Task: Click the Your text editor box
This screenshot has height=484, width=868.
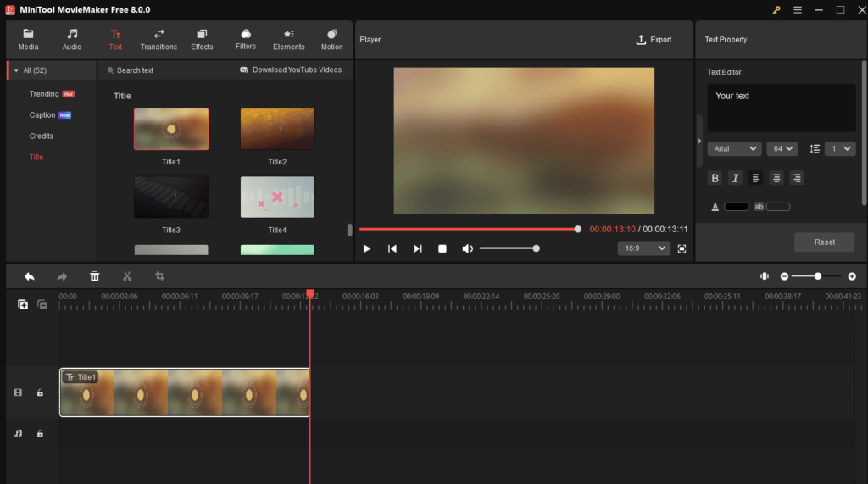Action: point(781,108)
